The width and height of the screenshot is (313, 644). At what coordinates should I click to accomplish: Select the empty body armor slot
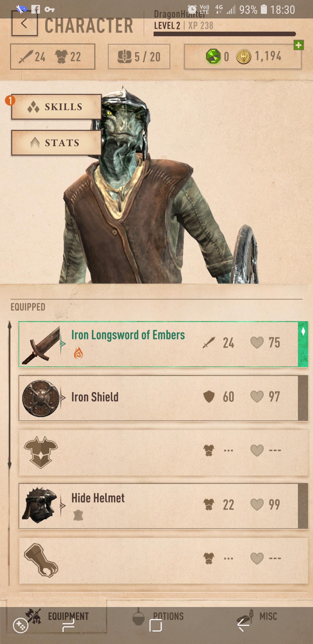click(x=163, y=452)
